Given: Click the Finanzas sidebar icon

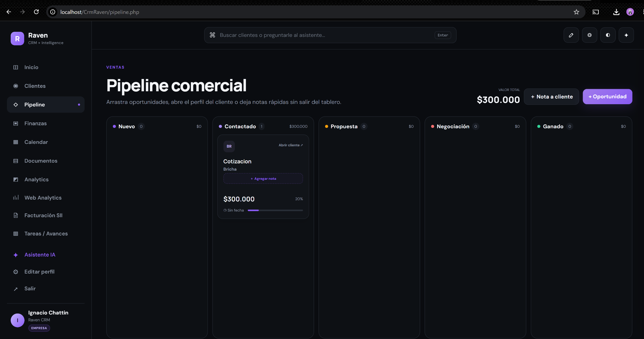Looking at the screenshot, I should pos(16,123).
